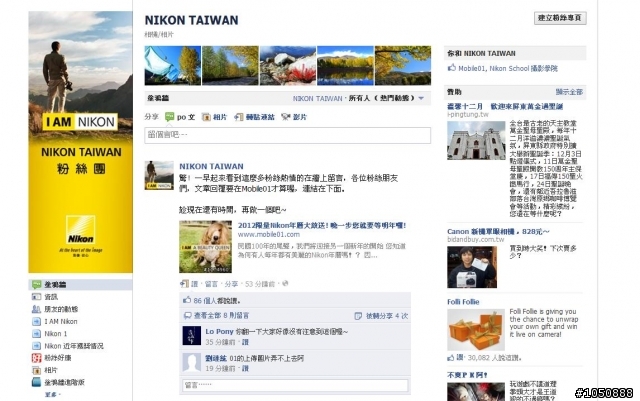Viewport: 640px width, 401px height.
Task: Open the wall icon in left sidebar
Action: (36, 284)
